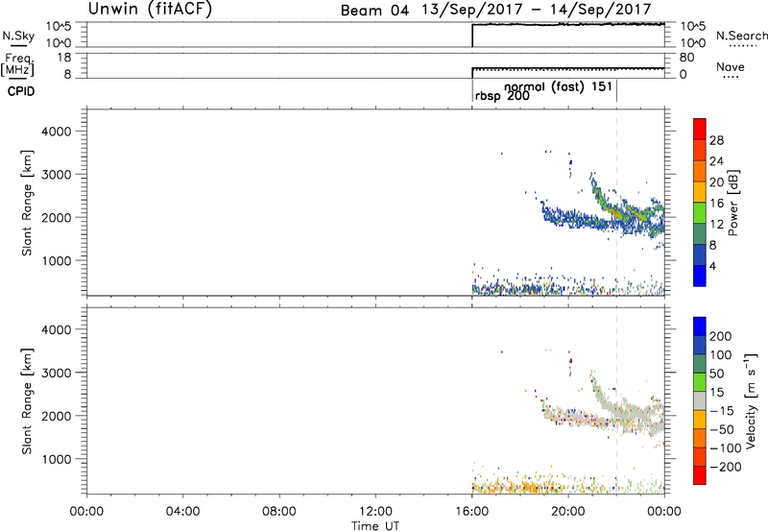
Task: Click the '08:00' time tick label
Action: click(279, 512)
